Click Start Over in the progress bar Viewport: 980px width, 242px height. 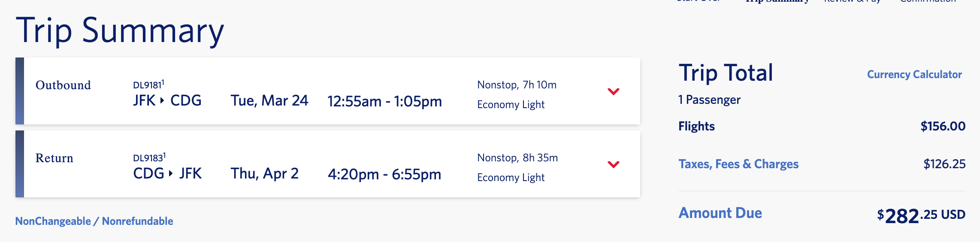coord(699,1)
